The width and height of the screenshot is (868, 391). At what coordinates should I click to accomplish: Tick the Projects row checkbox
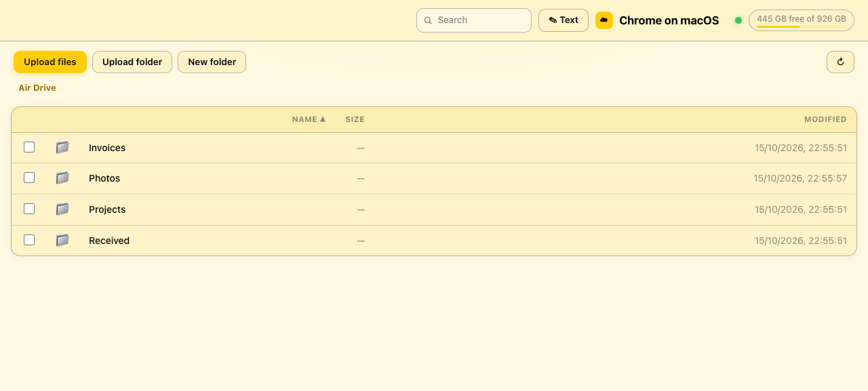(29, 209)
